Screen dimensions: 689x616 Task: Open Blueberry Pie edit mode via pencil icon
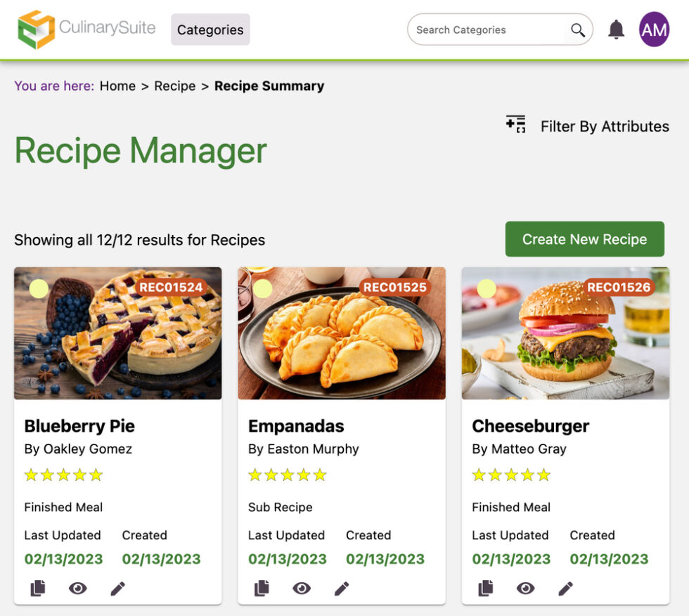(x=118, y=589)
